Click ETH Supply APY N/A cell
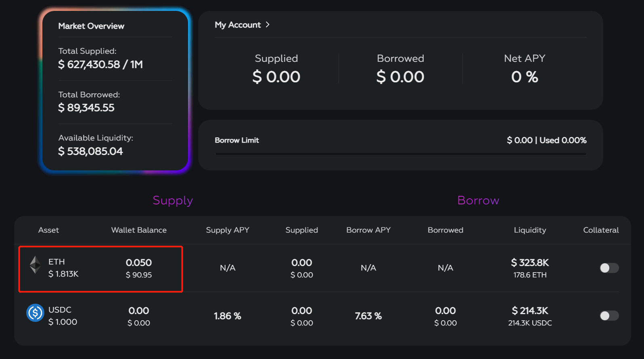 (228, 268)
